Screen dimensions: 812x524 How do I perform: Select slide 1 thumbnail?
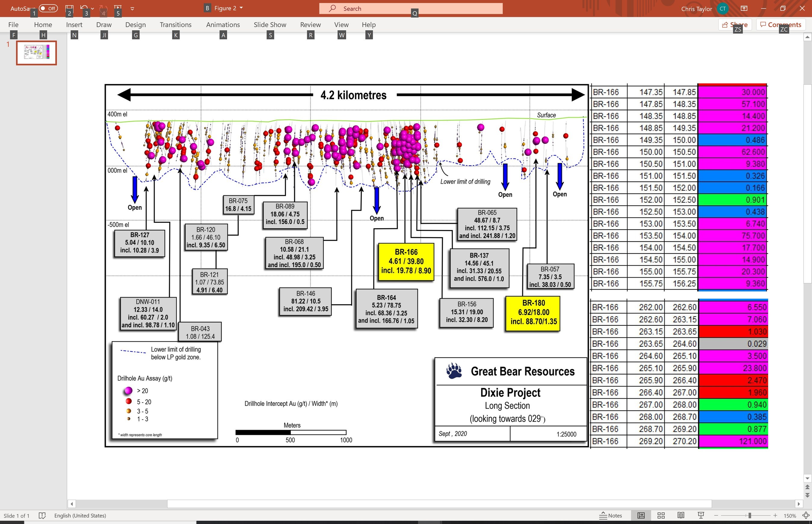(x=36, y=53)
